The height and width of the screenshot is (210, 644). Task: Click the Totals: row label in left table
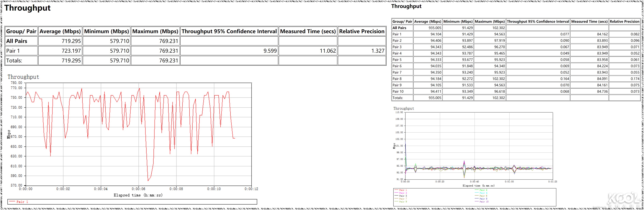[x=14, y=61]
